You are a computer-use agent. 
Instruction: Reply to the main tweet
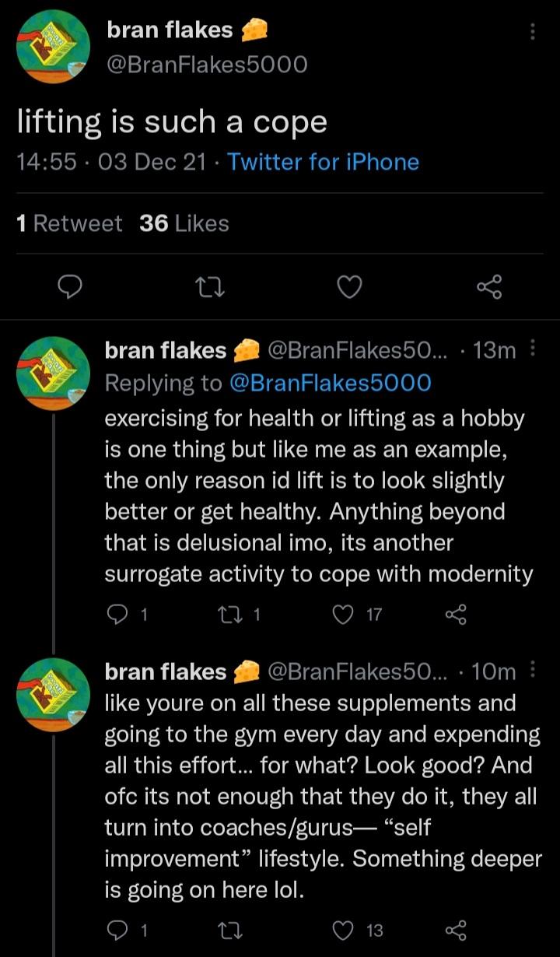coord(71,288)
